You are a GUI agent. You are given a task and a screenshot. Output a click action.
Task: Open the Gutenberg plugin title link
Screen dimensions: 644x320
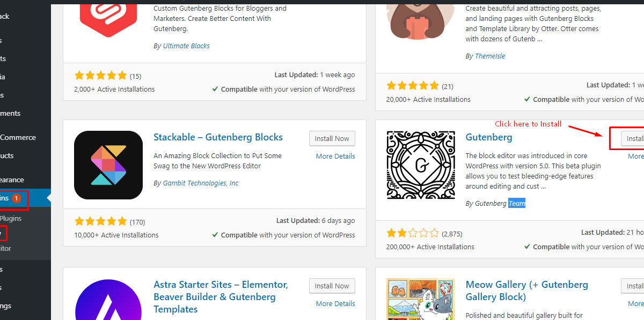pyautogui.click(x=489, y=137)
